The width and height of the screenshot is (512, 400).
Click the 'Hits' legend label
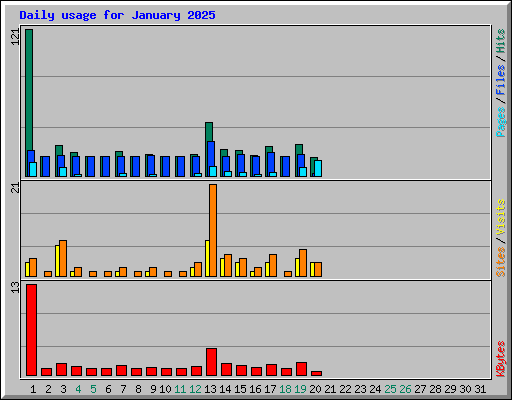[500, 41]
